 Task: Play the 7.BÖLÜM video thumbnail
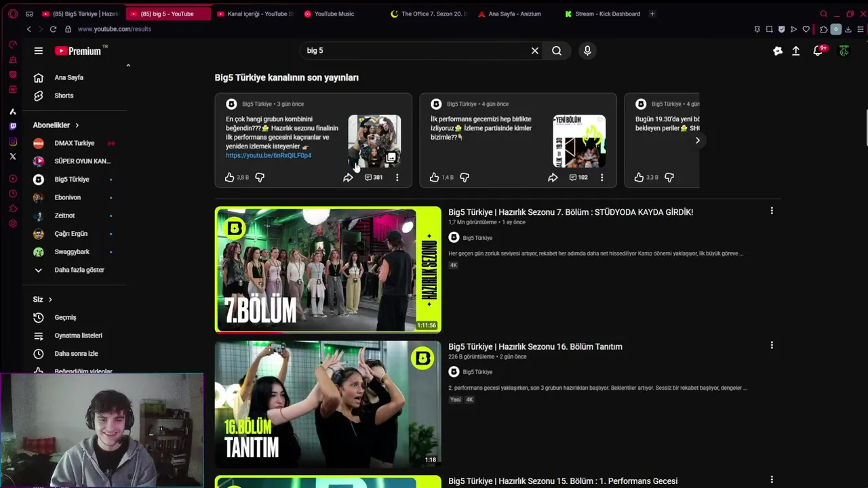tap(328, 270)
